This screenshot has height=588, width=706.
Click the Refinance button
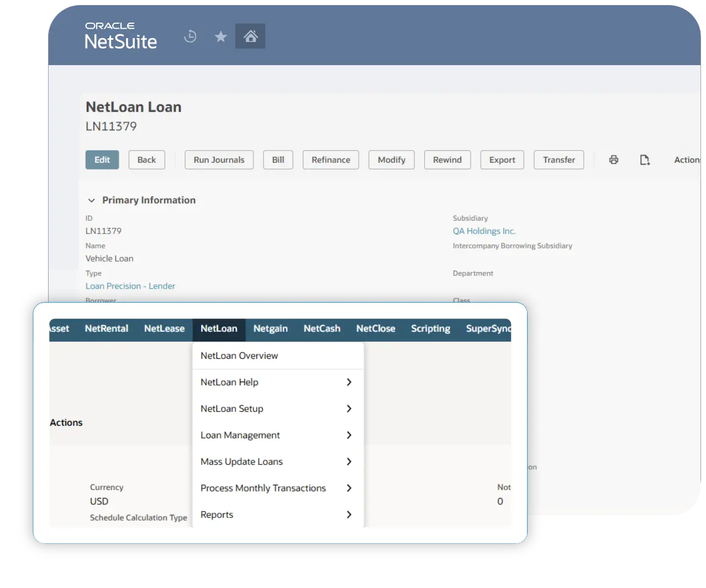tap(331, 160)
